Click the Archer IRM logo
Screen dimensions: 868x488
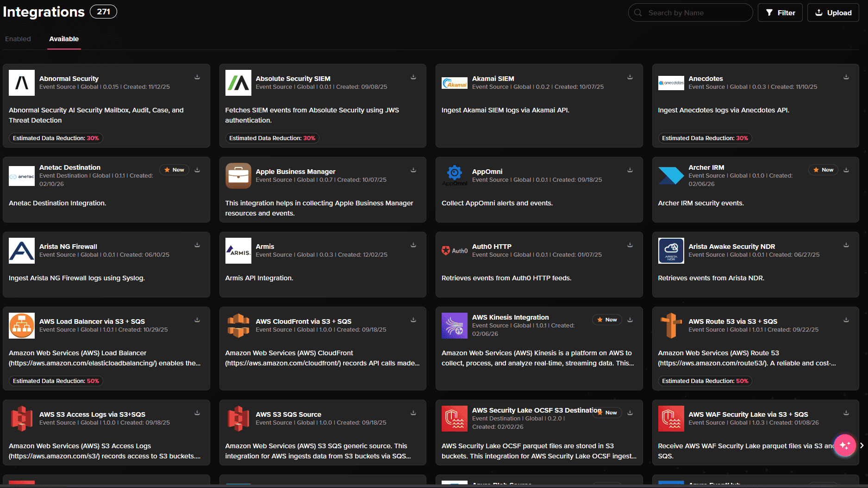click(x=671, y=176)
